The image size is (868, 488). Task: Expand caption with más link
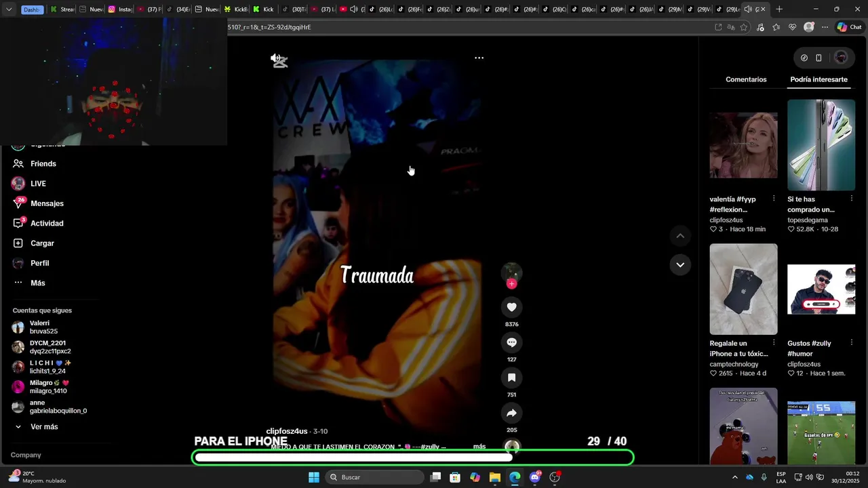point(479,447)
